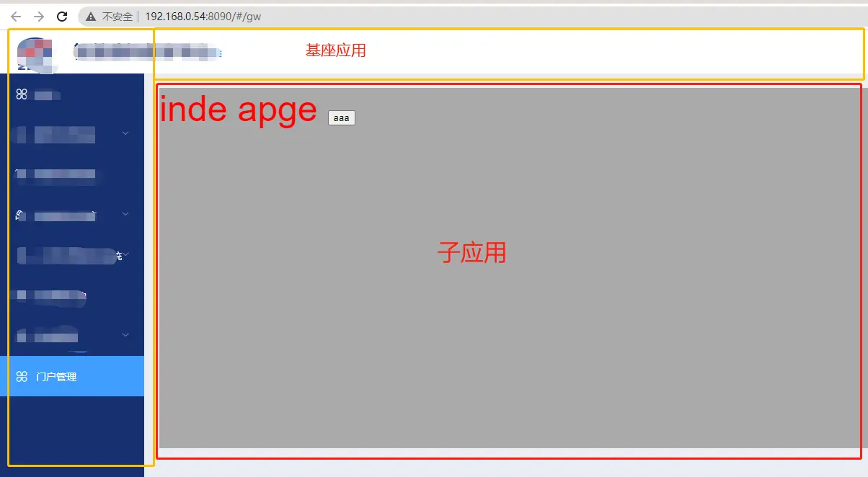Reload the page with the refresh icon
The height and width of the screenshot is (477, 868).
click(x=62, y=17)
